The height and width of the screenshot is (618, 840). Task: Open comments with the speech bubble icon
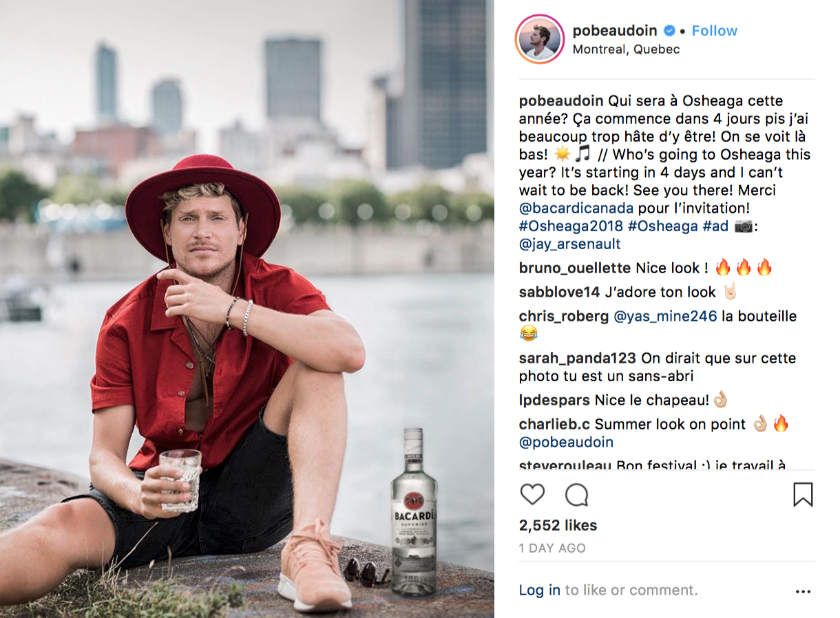coord(576,495)
